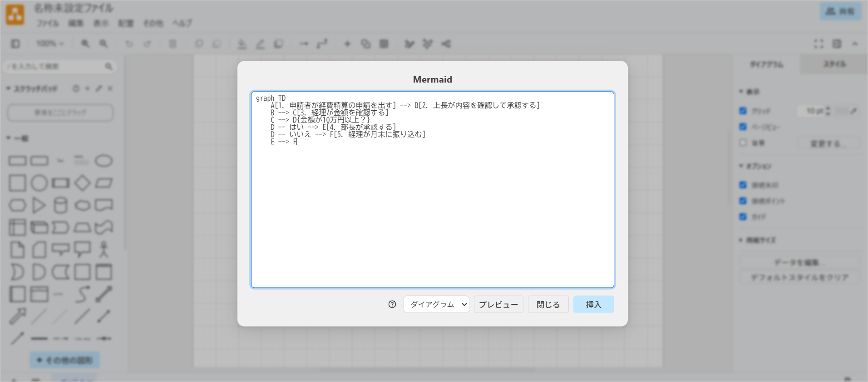Switch to the ダイアグラム tab in right panel

[x=766, y=64]
